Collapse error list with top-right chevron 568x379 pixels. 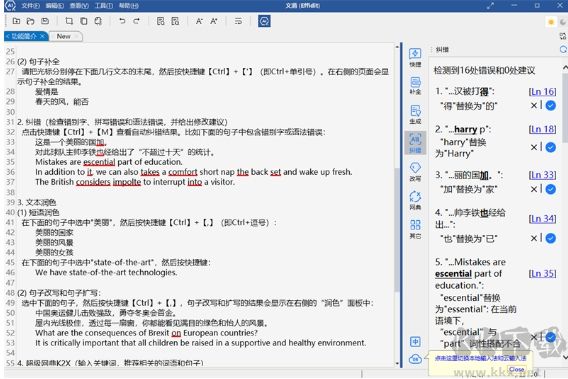coord(565,68)
